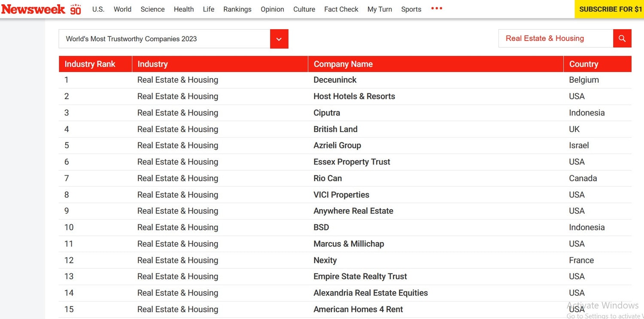644x319 pixels.
Task: Click Indonesia in the BSD row
Action: click(x=586, y=227)
